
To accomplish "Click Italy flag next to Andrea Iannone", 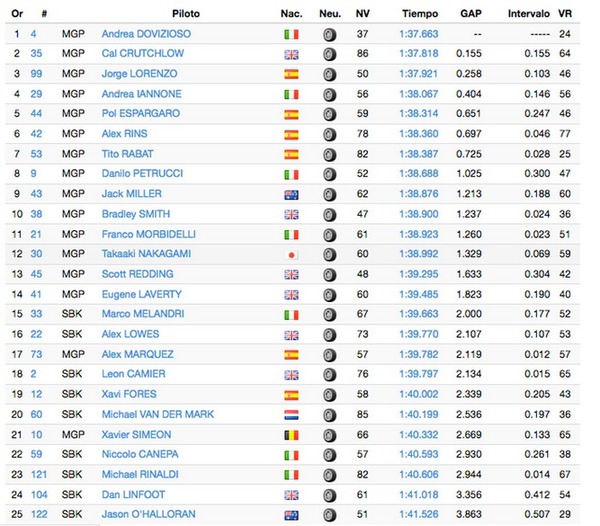I will coord(291,94).
